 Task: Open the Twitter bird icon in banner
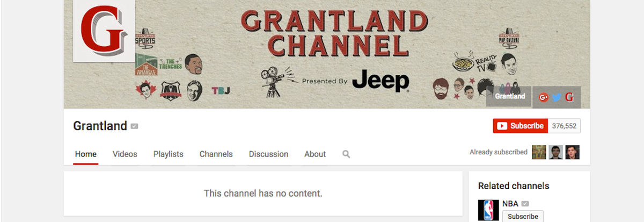pos(557,97)
